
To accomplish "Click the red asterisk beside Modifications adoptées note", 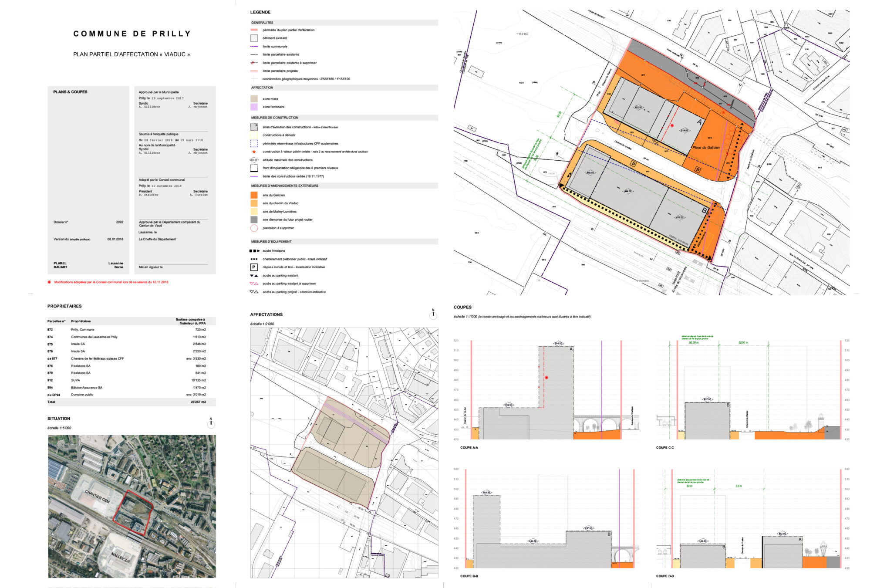I will 49,282.
